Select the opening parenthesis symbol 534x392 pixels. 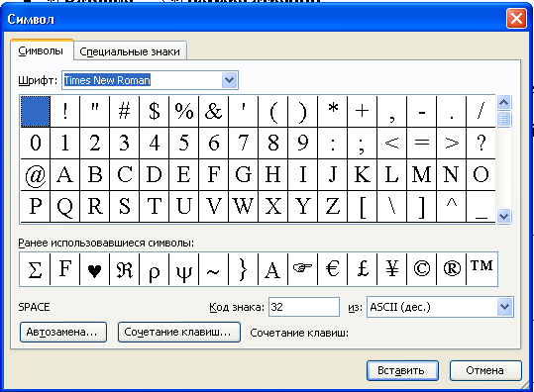tap(272, 111)
